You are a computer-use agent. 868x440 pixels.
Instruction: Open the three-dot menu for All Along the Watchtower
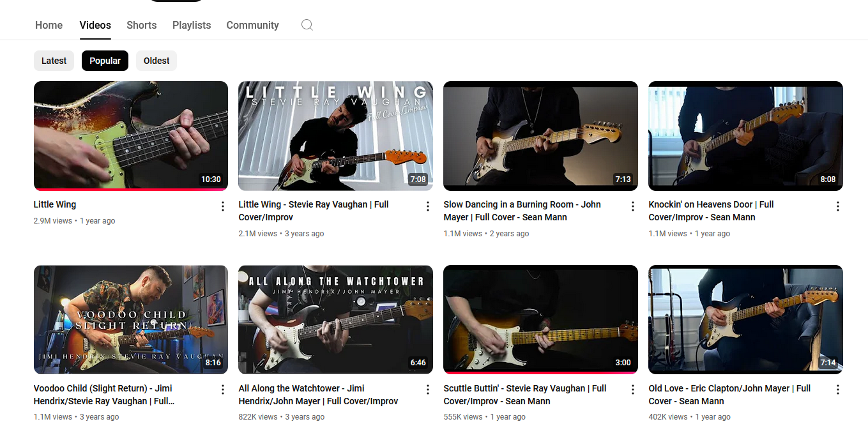pyautogui.click(x=428, y=390)
